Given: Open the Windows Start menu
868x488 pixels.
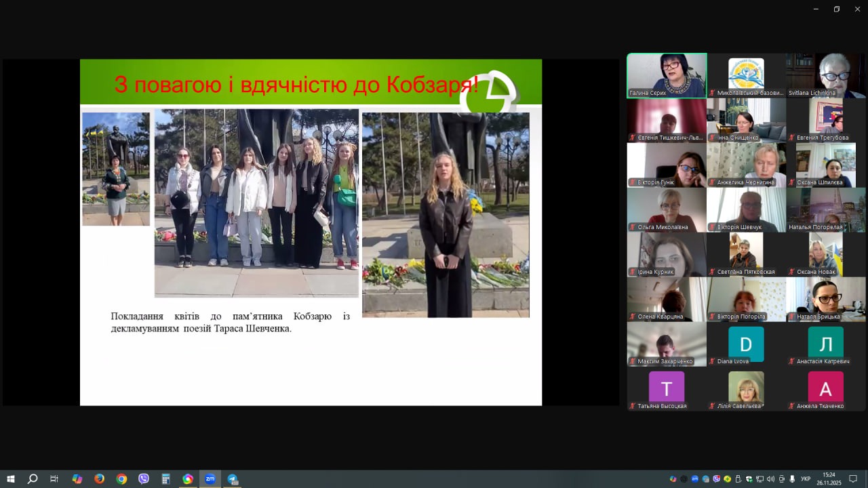Looking at the screenshot, I should [x=11, y=479].
